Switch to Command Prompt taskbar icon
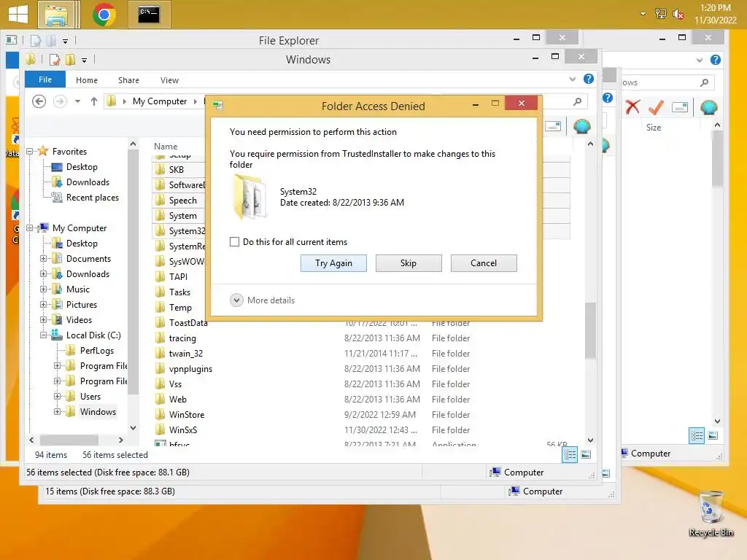 [x=149, y=15]
